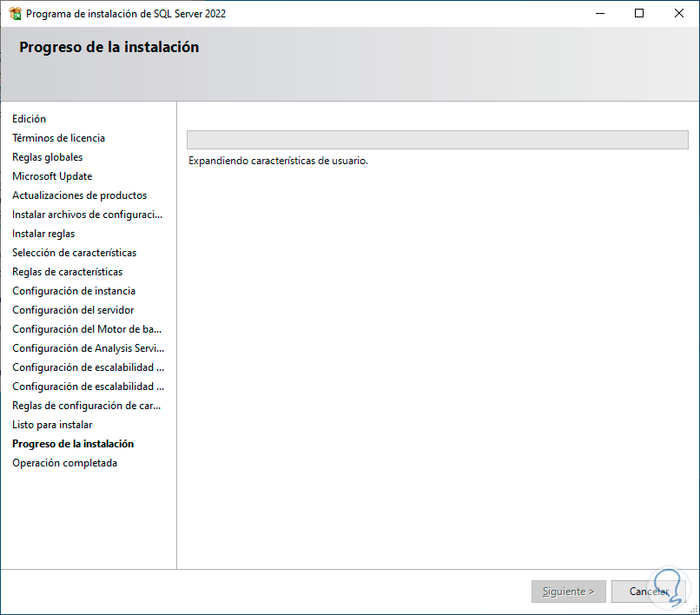The image size is (700, 615).
Task: Click Configuración del Motor de ba... step
Action: pyautogui.click(x=87, y=329)
